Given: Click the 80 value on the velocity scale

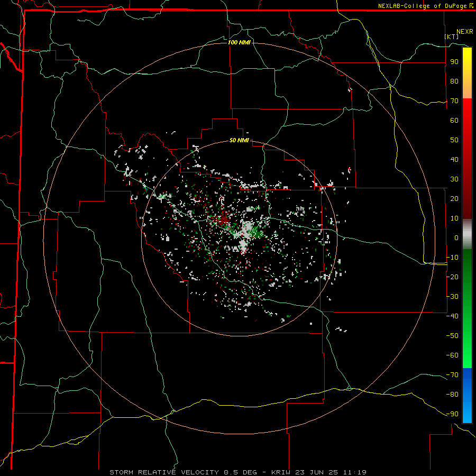Looking at the screenshot, I should [454, 81].
